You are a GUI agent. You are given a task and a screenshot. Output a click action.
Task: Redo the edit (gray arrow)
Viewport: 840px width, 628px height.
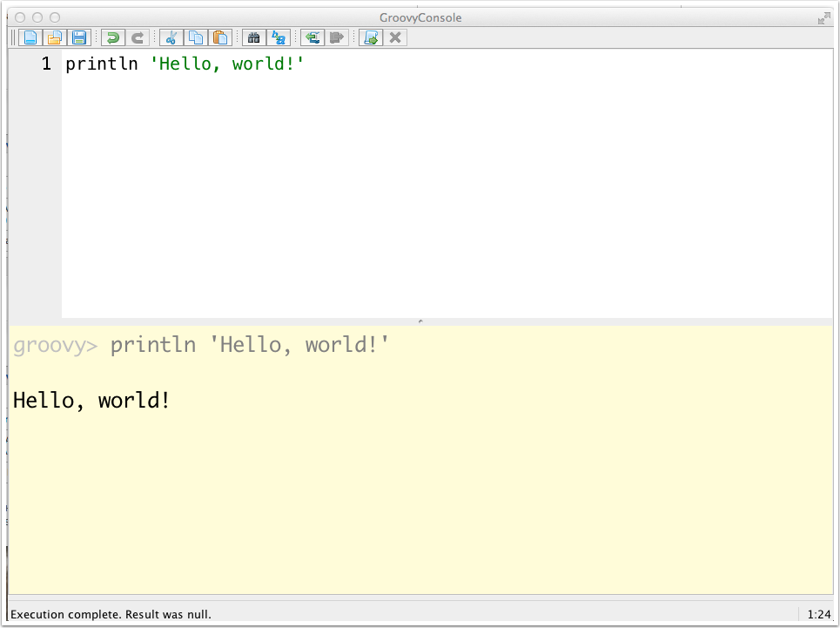pos(138,37)
